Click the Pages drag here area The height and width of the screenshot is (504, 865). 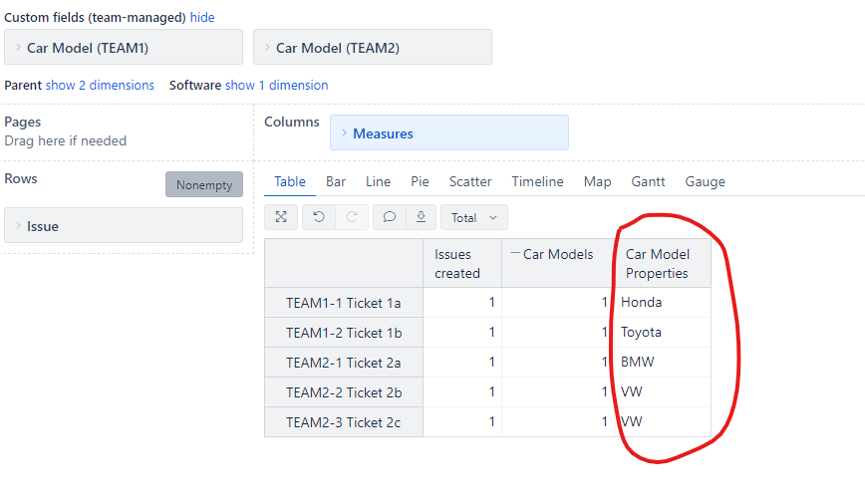[65, 140]
